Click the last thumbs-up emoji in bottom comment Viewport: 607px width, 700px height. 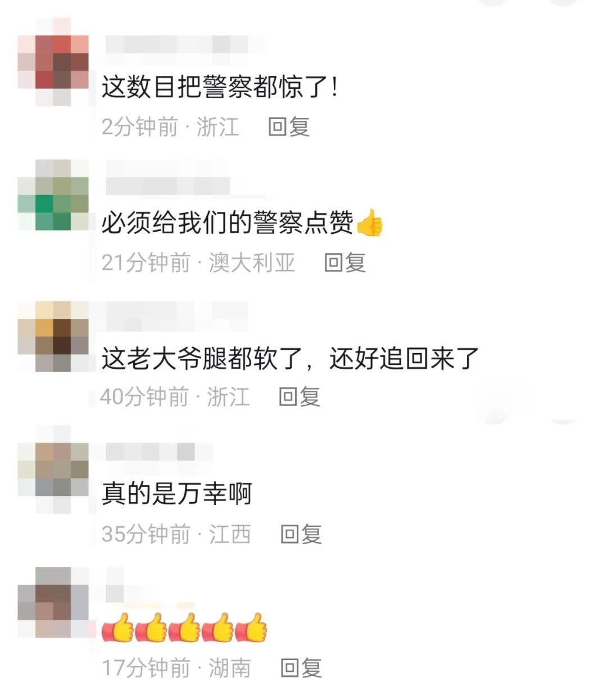[251, 627]
